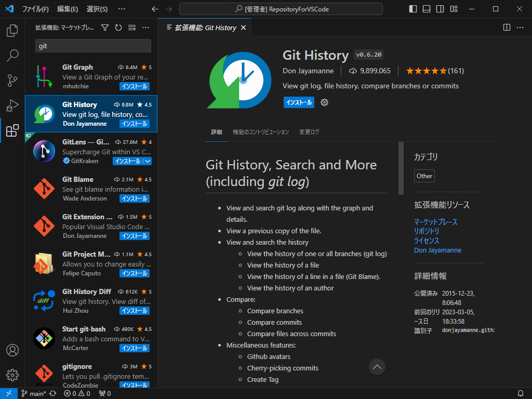Select GitLens extension in the list
This screenshot has width=532, height=399.
91,151
